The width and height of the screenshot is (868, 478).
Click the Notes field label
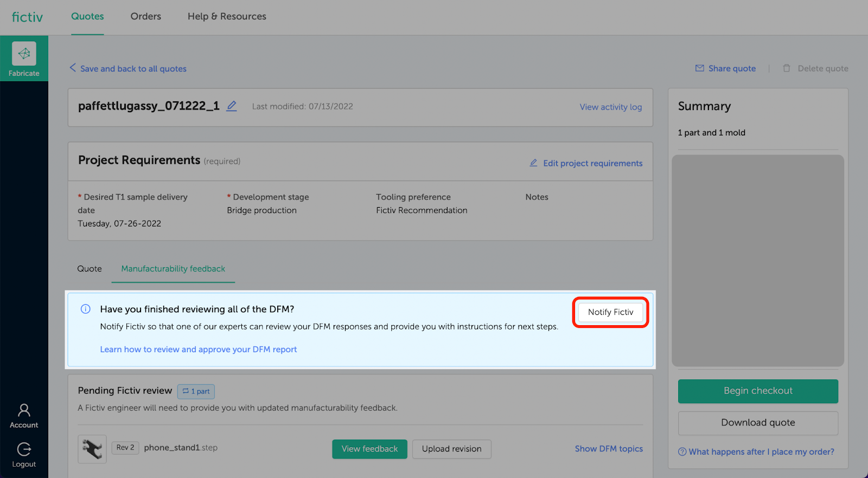[537, 197]
